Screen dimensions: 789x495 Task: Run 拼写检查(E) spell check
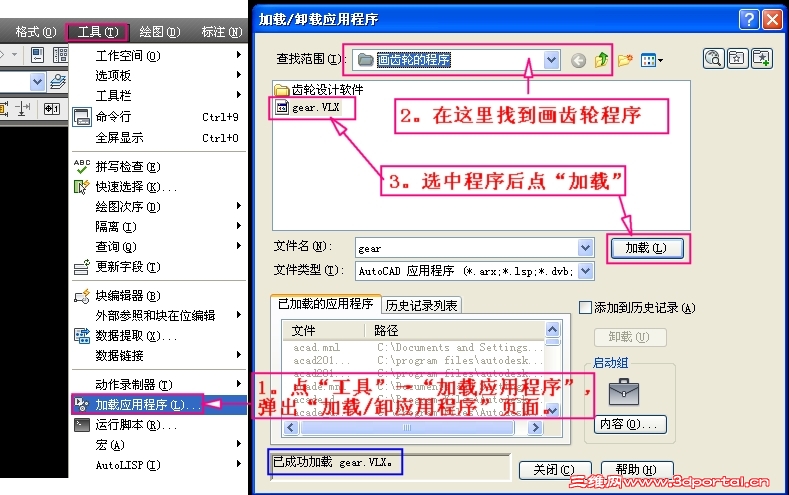click(159, 167)
